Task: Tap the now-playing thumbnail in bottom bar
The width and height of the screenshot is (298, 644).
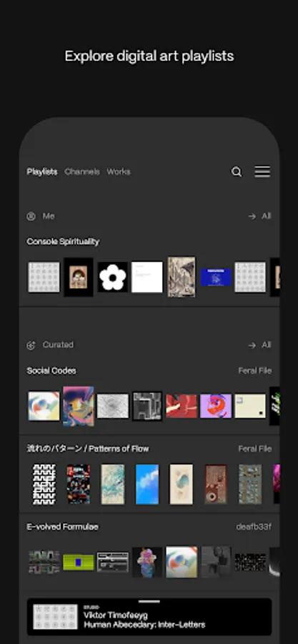Action: point(55,617)
